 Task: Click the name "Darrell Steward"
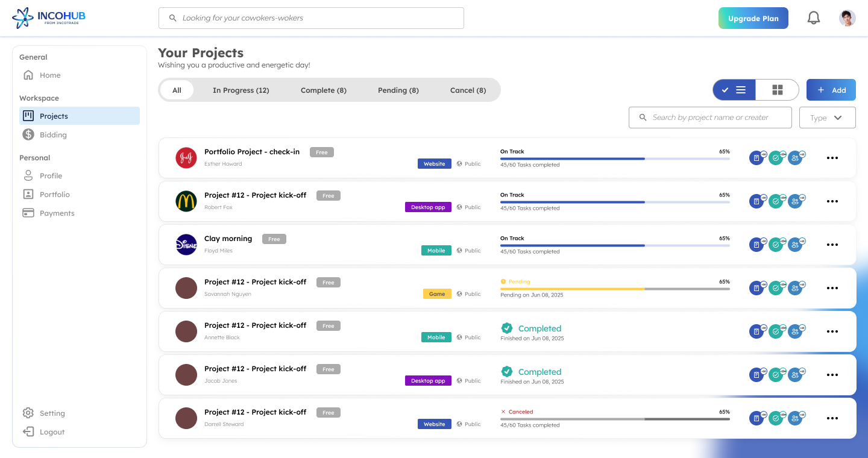[224, 424]
